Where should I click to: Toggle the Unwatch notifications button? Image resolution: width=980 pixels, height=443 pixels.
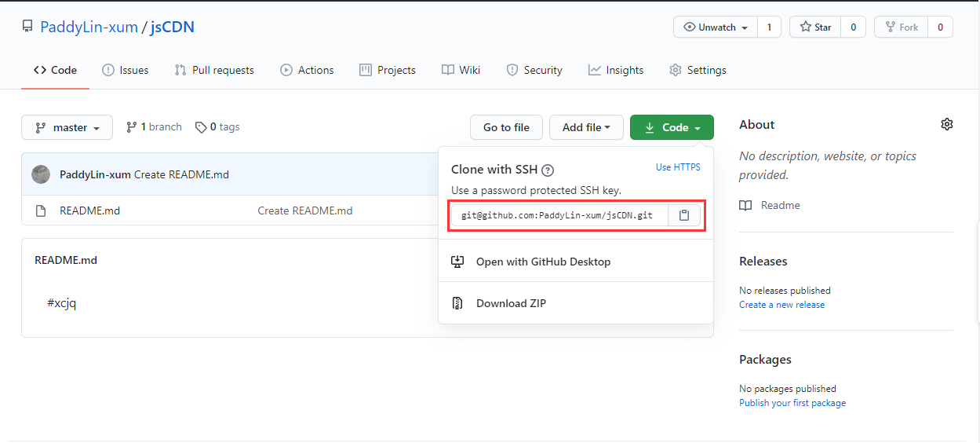[716, 27]
